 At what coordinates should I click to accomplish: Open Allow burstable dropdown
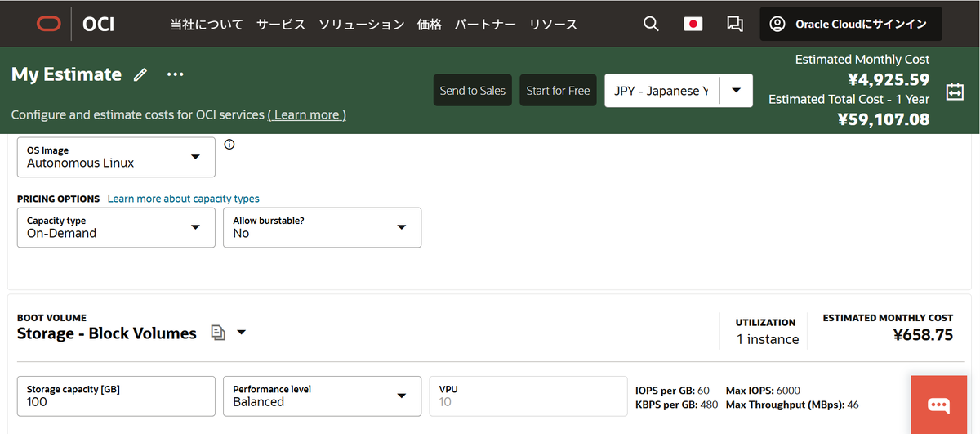323,227
